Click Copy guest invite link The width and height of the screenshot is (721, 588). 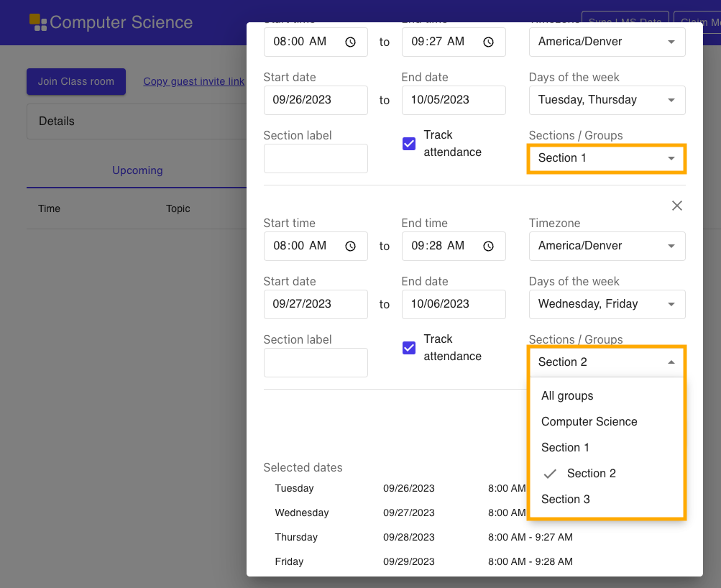tap(194, 82)
